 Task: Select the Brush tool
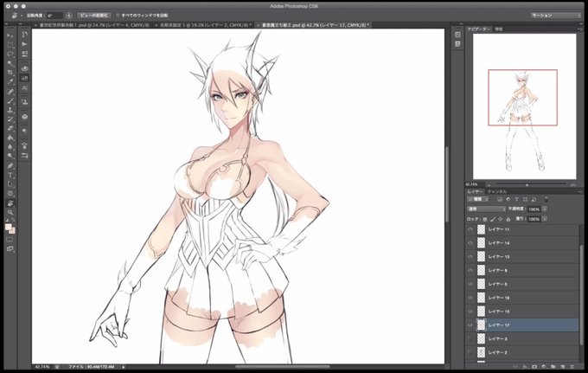(10, 101)
